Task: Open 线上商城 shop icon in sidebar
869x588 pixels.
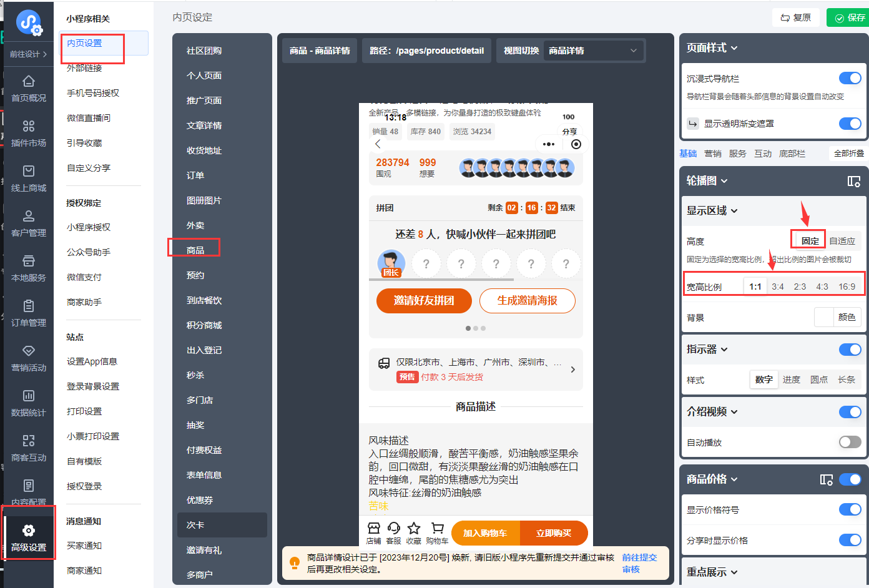Action: click(x=29, y=171)
